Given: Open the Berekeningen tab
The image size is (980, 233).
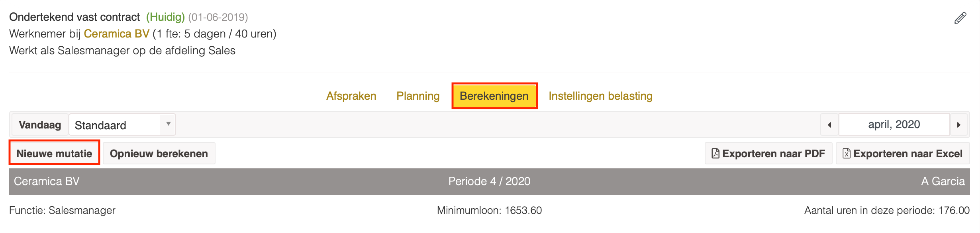Looking at the screenshot, I should pyautogui.click(x=494, y=96).
